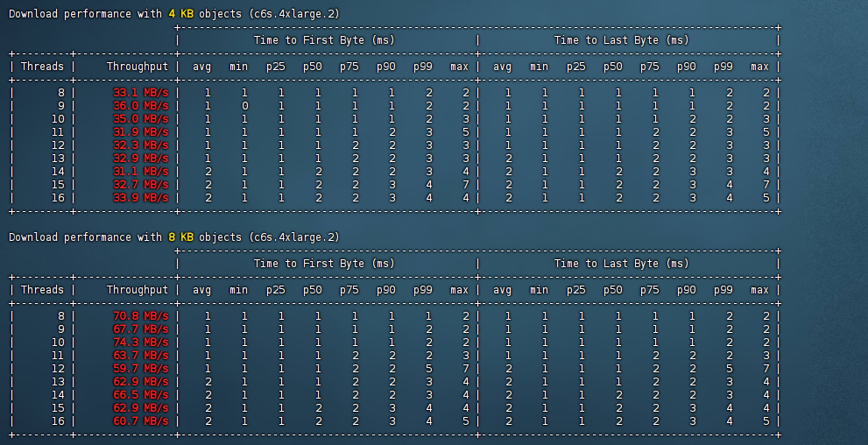Click the 70.8 MB/s throughput value

(141, 316)
